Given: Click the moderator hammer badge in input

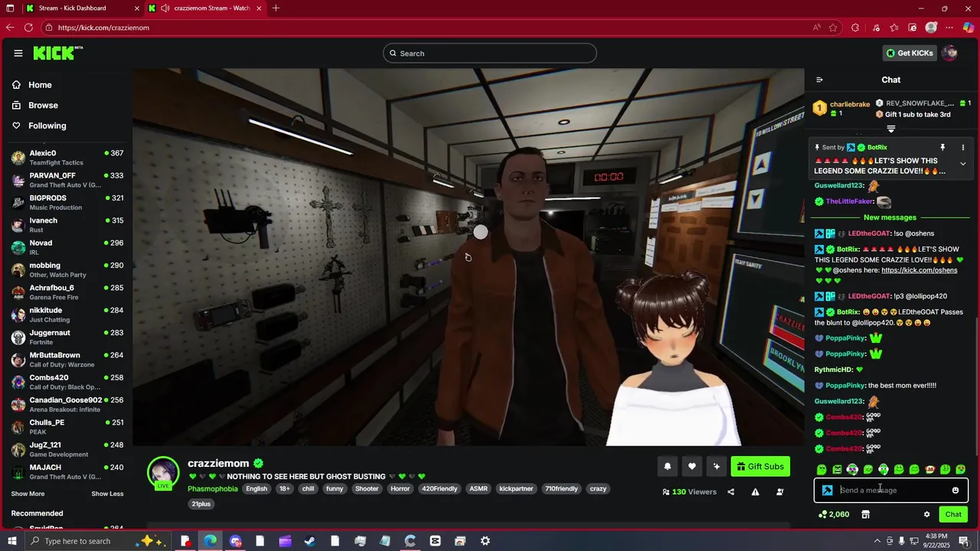Looking at the screenshot, I should 828,491.
